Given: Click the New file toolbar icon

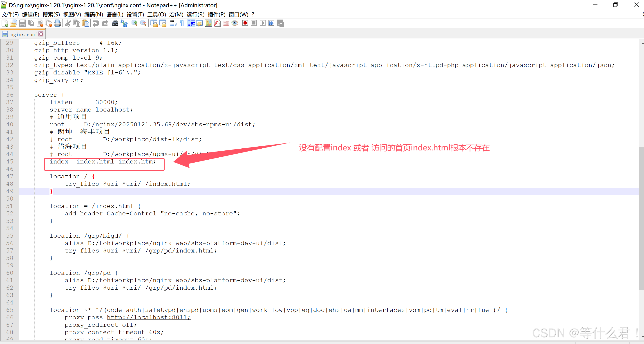Looking at the screenshot, I should point(5,23).
